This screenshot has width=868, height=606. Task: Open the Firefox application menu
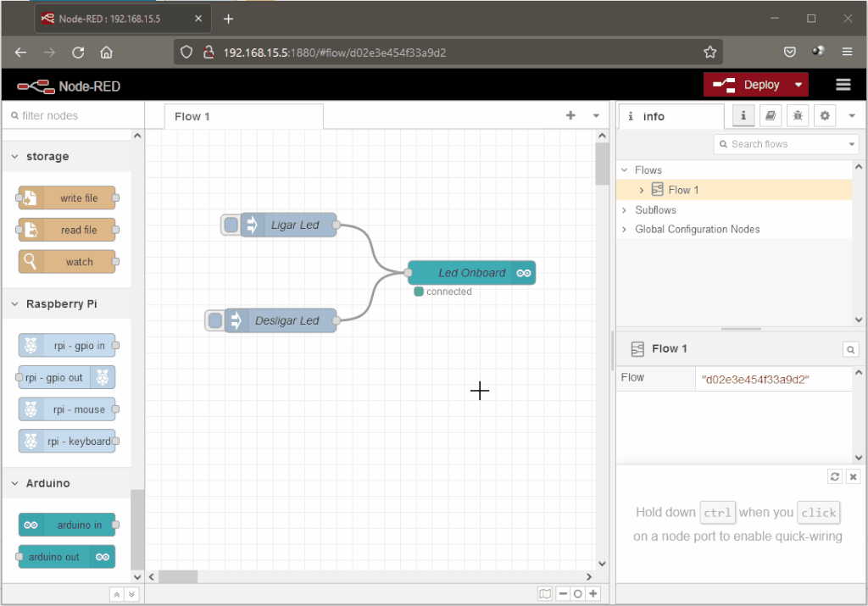tap(847, 52)
